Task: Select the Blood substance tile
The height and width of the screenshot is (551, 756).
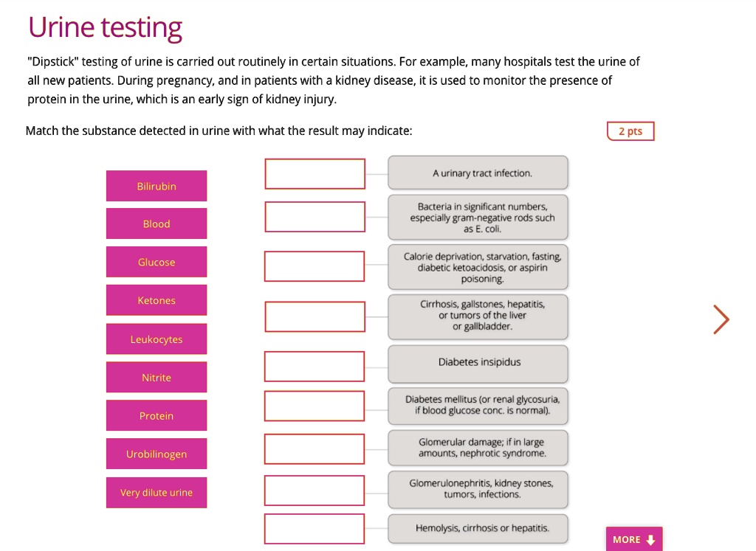Action: 156,223
